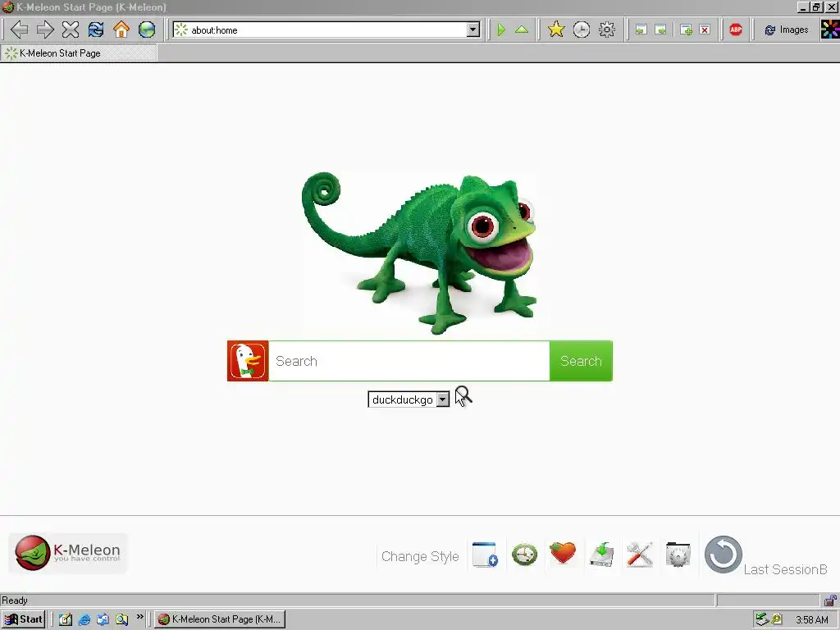Open the folder gear settings icon
Viewport: 840px width, 630px height.
coord(678,555)
